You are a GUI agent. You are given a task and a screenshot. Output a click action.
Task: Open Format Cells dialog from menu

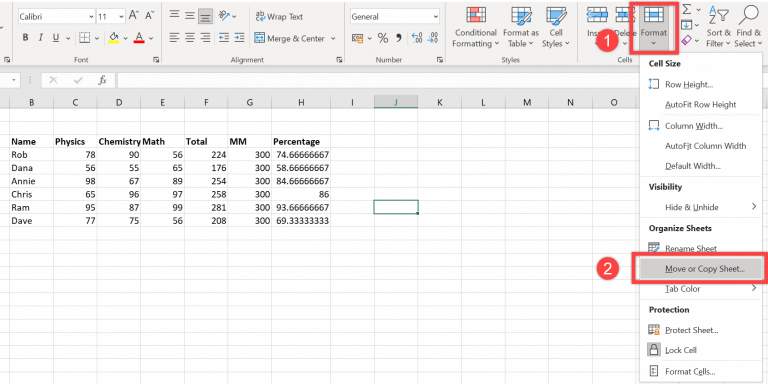700,372
